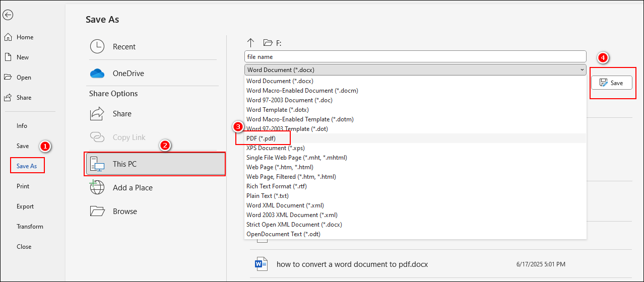Choose Word Template (*.dotx)

pos(415,110)
